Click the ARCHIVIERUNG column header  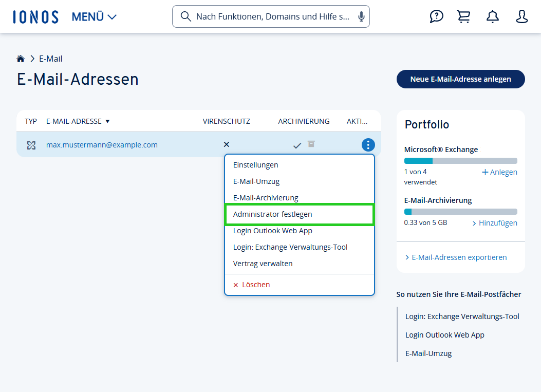[x=304, y=121]
